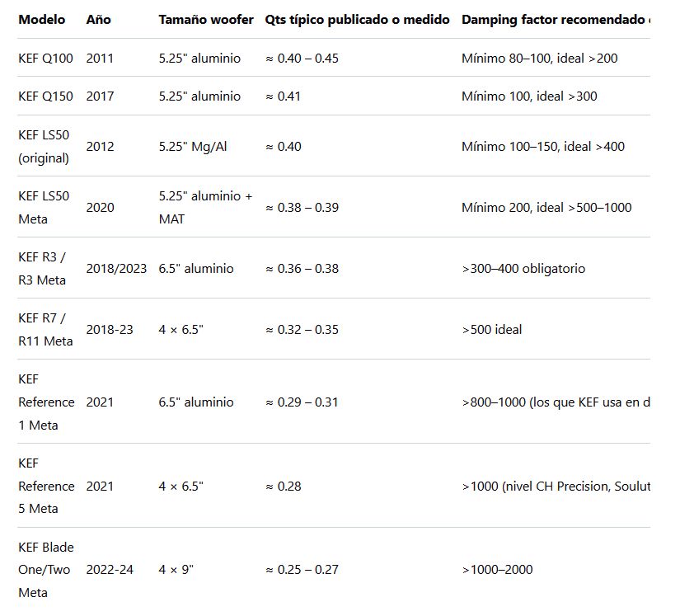Select the KEF Q100 model cell
The width and height of the screenshot is (680, 616).
(x=45, y=59)
